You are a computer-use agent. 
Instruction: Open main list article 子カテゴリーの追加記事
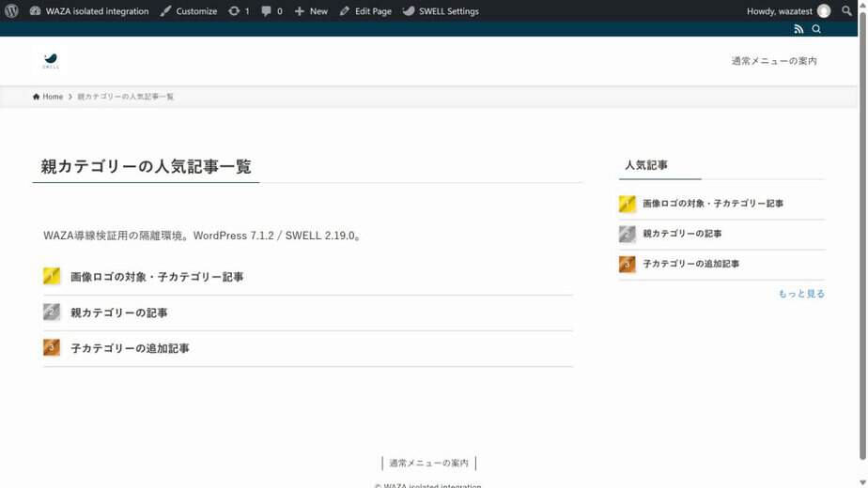[130, 348]
